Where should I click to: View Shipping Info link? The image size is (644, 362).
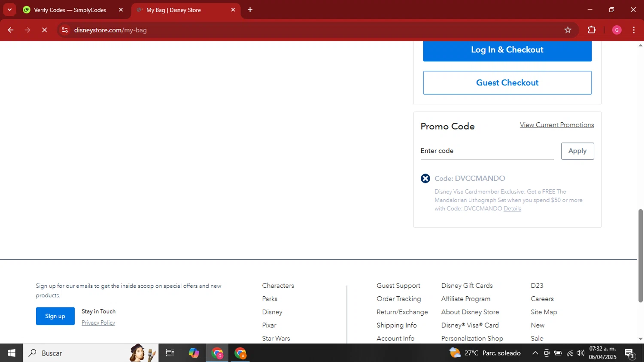(x=397, y=325)
